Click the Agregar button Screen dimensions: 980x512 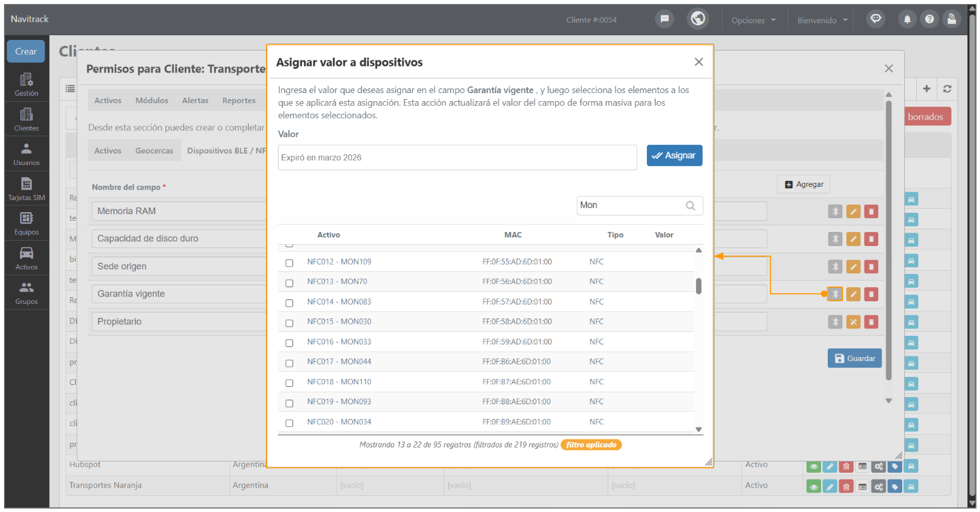[804, 184]
